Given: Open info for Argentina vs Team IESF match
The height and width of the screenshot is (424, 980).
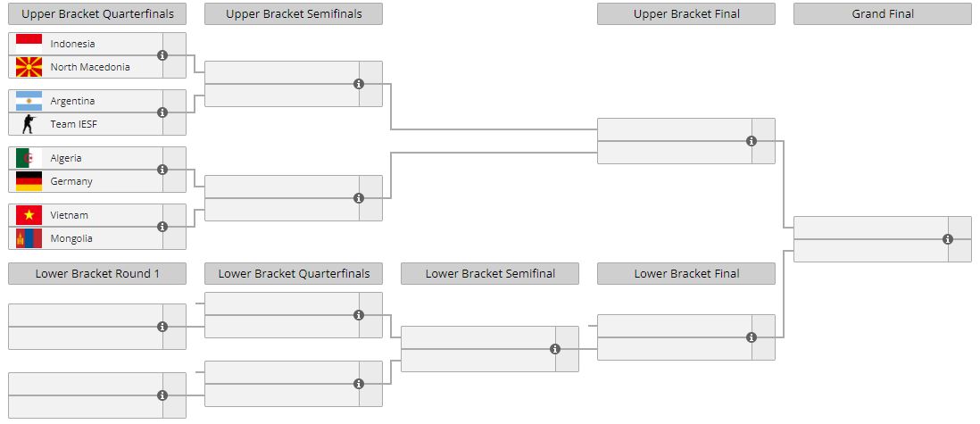Looking at the screenshot, I should pos(162,112).
